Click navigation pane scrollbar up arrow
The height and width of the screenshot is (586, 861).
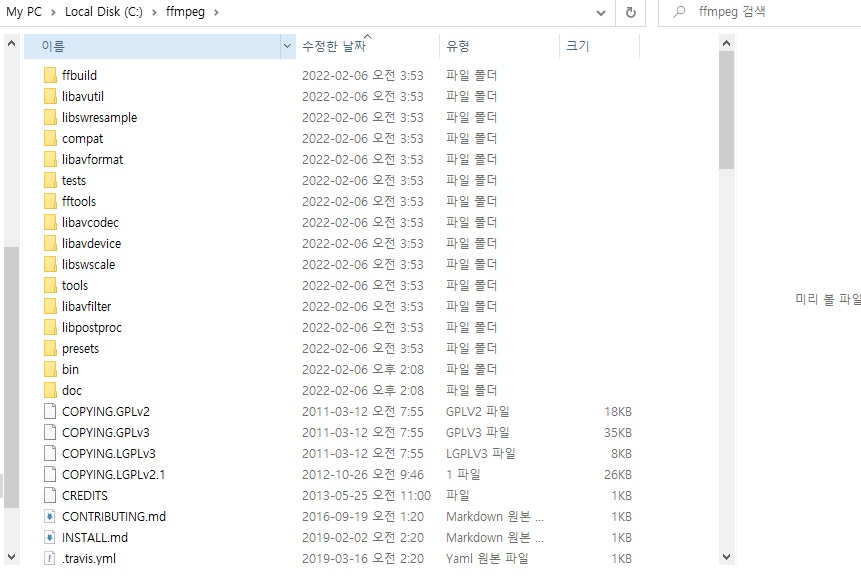[11, 43]
